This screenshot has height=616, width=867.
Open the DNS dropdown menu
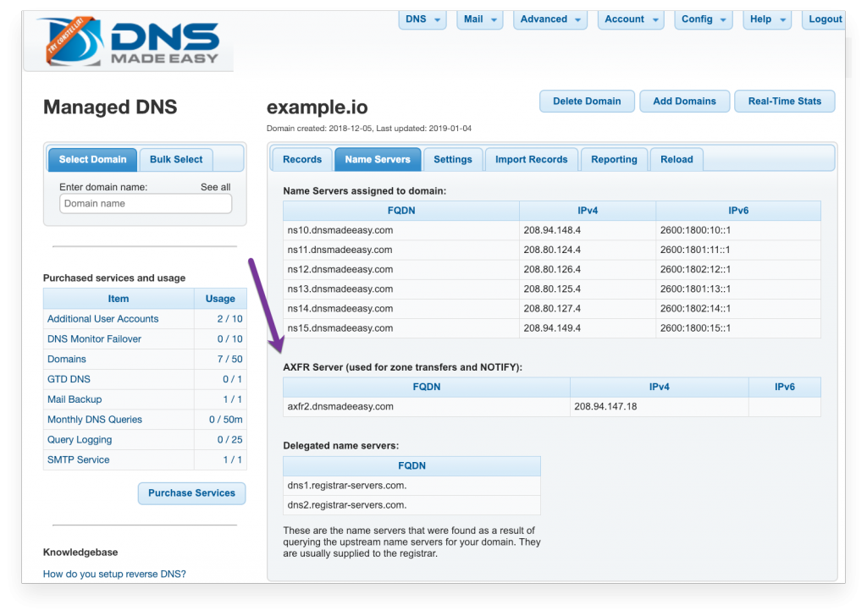point(422,19)
